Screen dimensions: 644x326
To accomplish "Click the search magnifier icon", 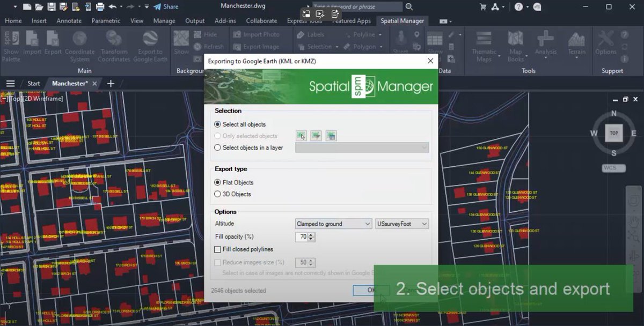I will pos(409,7).
